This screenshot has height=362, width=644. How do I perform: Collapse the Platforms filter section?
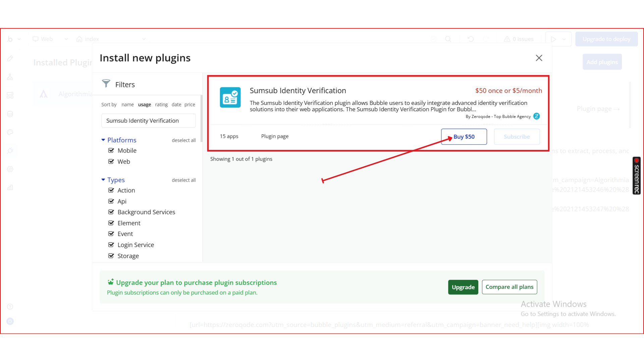pos(103,140)
